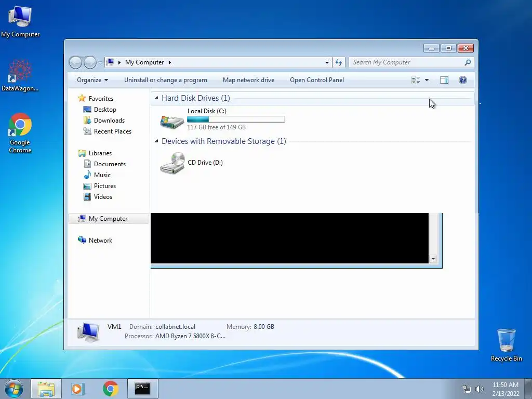Open Explorer help button
Viewport: 532px width, 399px height.
pyautogui.click(x=463, y=80)
